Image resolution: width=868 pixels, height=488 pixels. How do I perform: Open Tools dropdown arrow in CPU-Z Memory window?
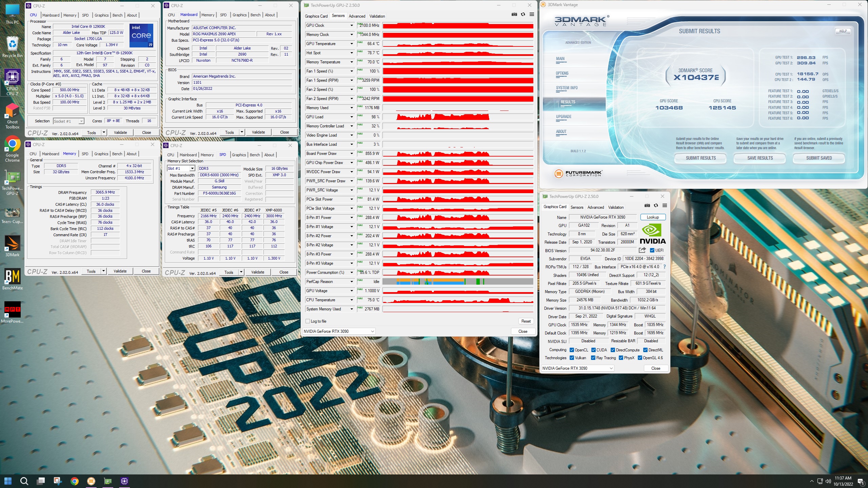click(x=104, y=271)
